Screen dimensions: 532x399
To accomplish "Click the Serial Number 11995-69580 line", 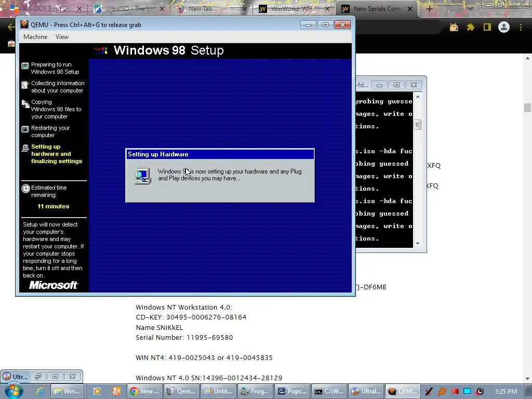I will point(184,338).
